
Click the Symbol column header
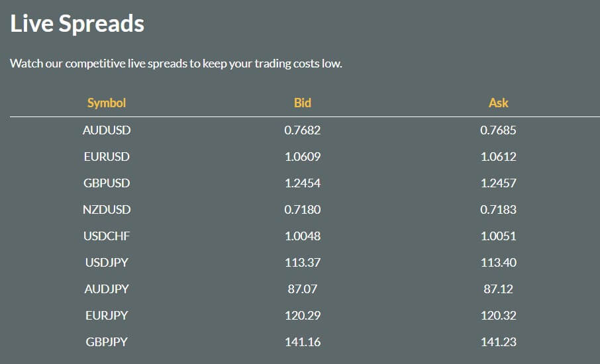coord(107,103)
